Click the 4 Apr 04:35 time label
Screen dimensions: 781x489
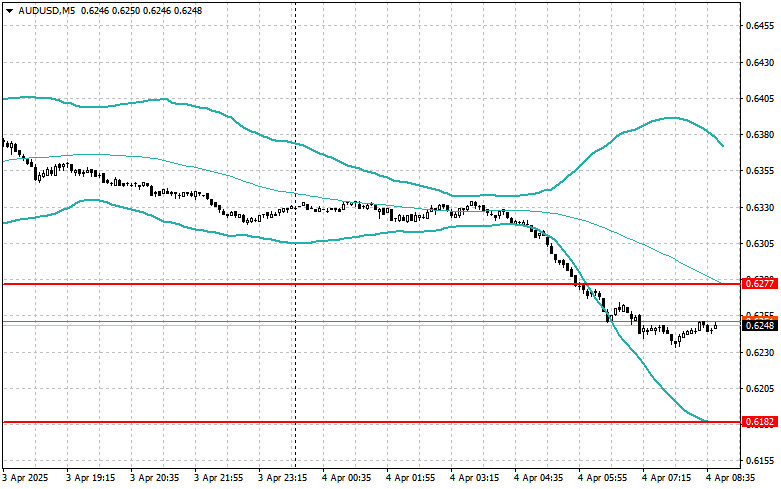[538, 478]
